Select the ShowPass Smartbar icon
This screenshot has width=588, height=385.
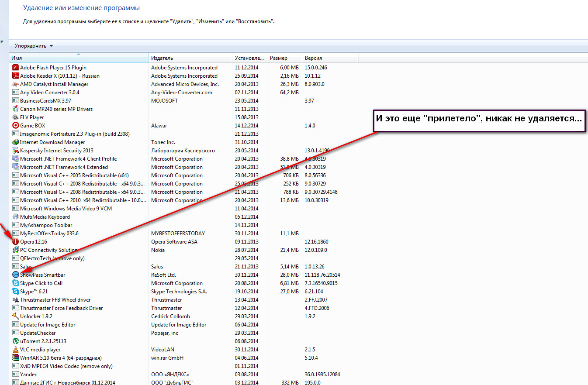(16, 275)
